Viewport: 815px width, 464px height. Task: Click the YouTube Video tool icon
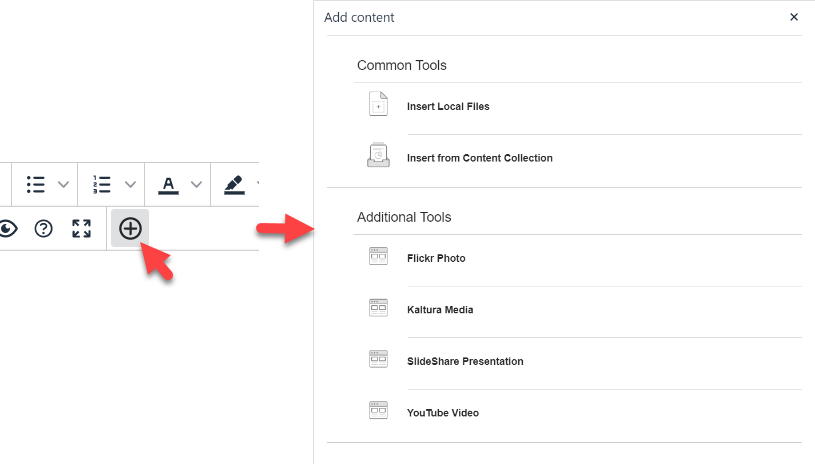(x=378, y=412)
